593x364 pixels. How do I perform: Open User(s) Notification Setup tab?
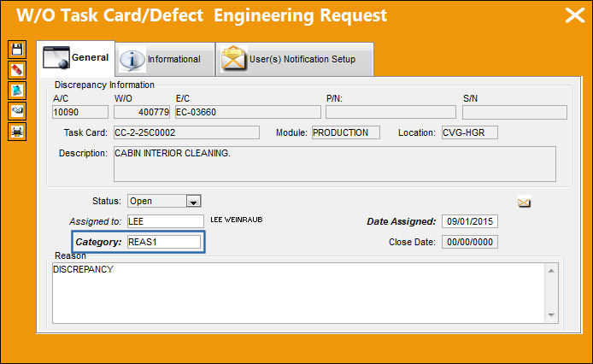tap(295, 60)
